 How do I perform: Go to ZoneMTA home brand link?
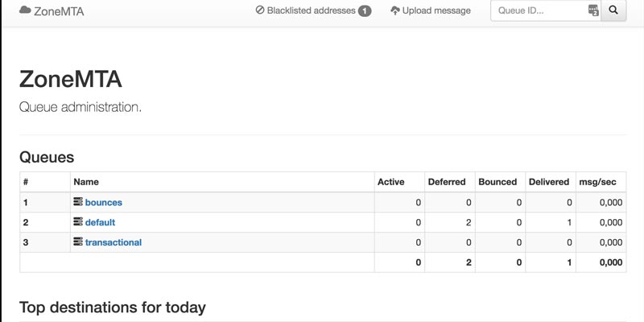pyautogui.click(x=59, y=11)
